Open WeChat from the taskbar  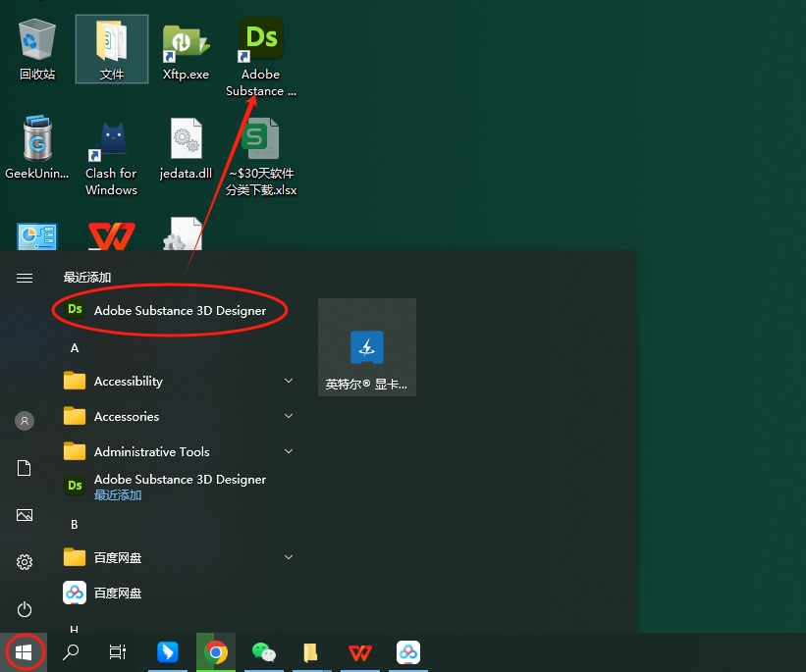pyautogui.click(x=264, y=652)
